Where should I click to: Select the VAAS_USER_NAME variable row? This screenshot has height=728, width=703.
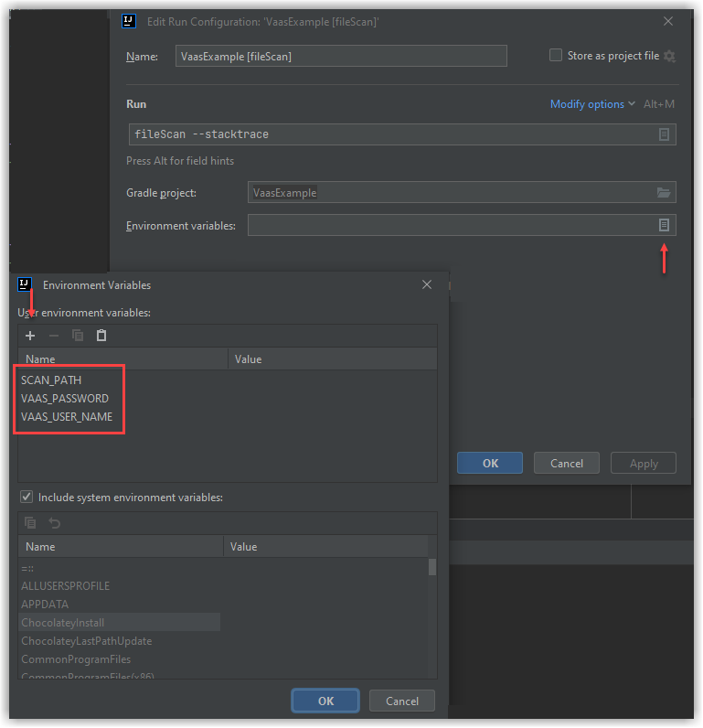pyautogui.click(x=228, y=416)
